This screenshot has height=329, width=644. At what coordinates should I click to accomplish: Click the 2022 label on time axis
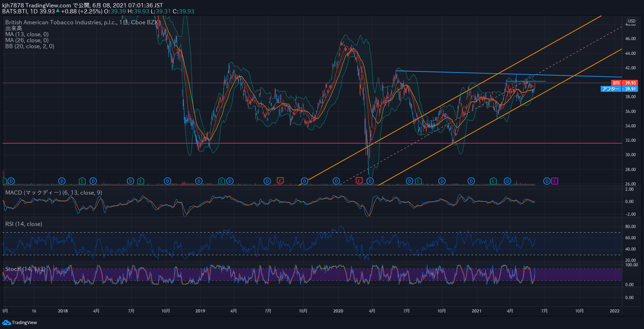[x=614, y=311]
